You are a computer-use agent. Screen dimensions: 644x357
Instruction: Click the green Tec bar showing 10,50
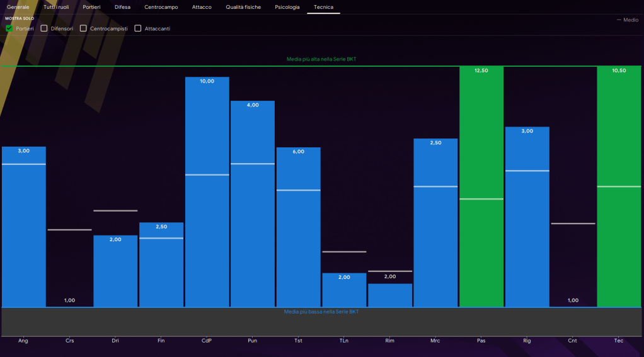(619, 189)
